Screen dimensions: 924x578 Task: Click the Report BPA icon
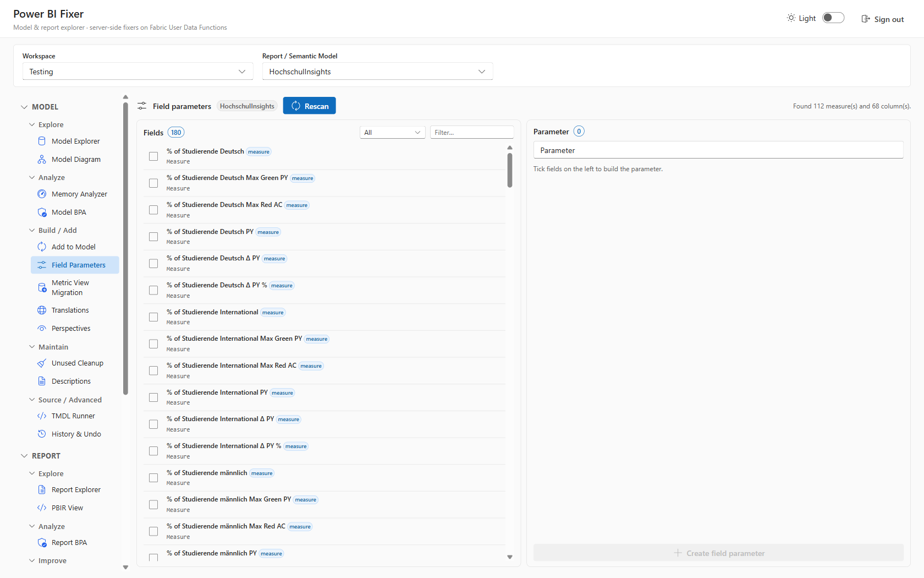tap(42, 542)
